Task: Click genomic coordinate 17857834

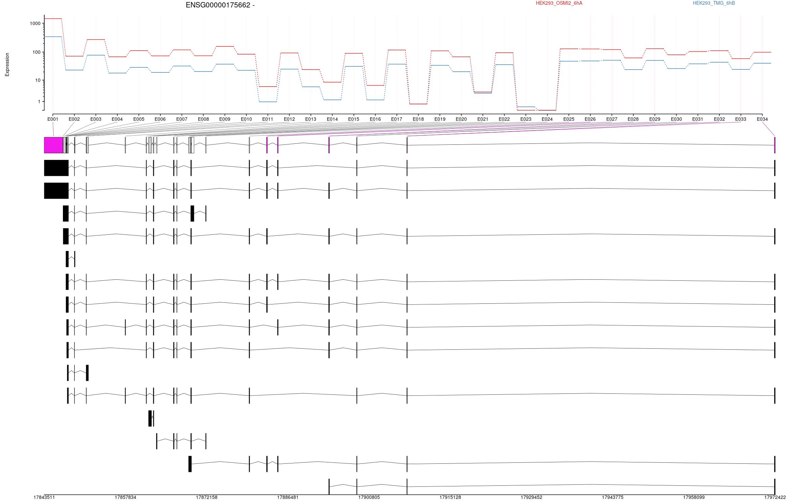Action: coord(125,497)
